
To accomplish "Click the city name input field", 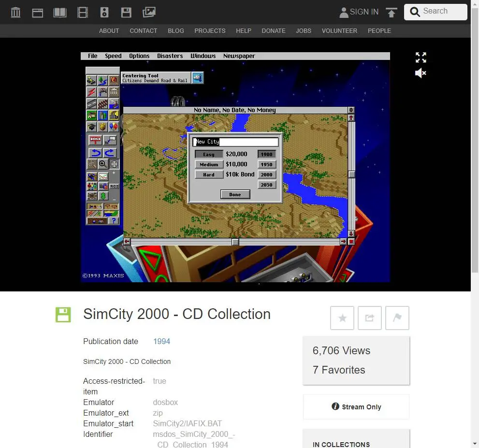I will point(235,142).
